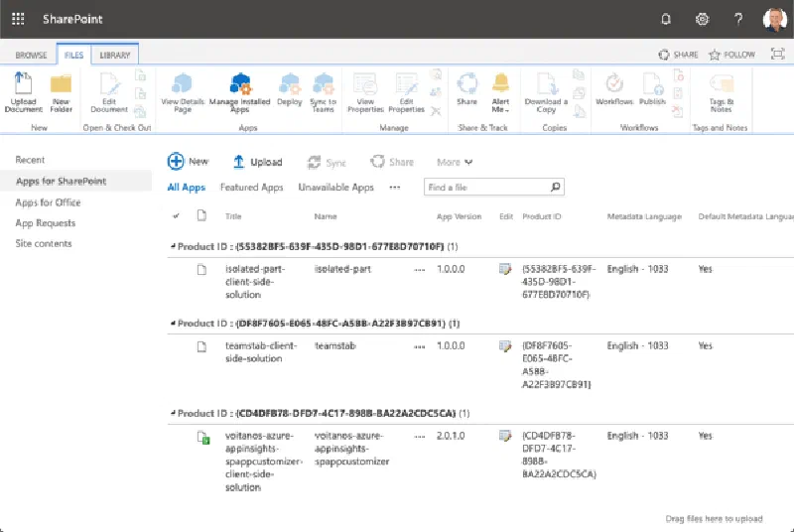Open the Alert Me dropdown
This screenshot has width=794, height=532.
tap(500, 92)
